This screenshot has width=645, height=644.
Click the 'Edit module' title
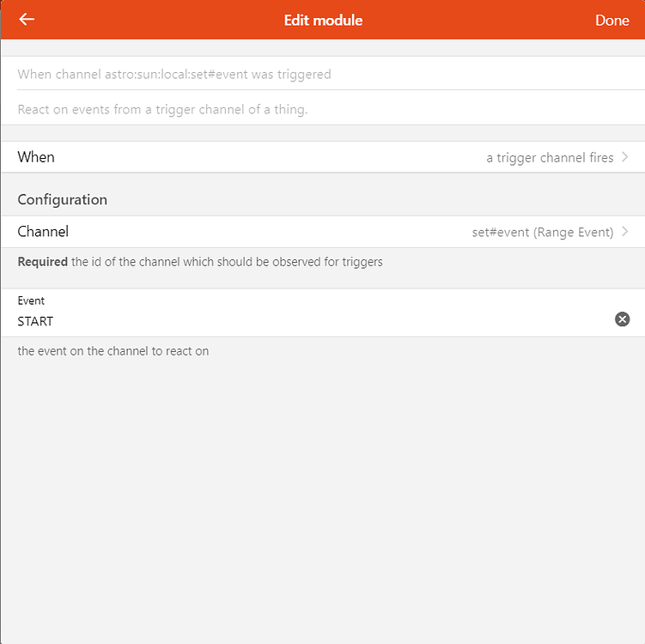(323, 20)
